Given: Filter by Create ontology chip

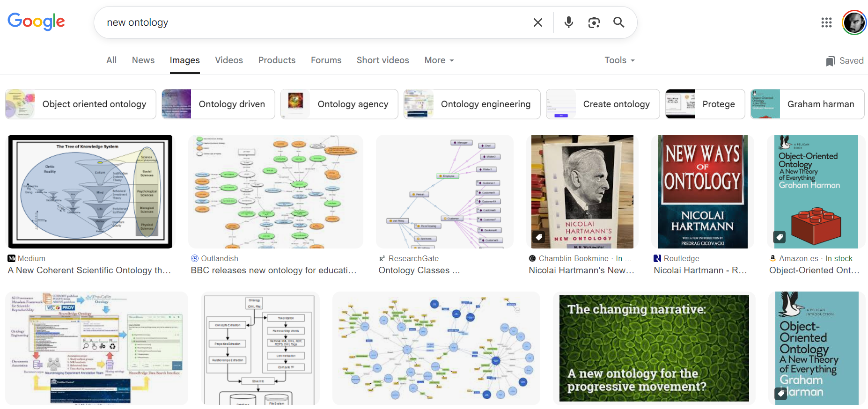Looking at the screenshot, I should point(603,104).
